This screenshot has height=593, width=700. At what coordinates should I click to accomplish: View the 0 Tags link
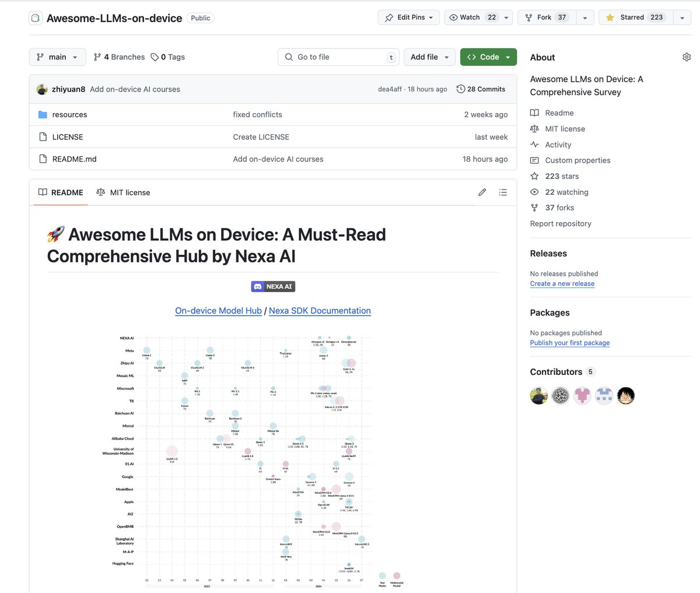pos(167,57)
